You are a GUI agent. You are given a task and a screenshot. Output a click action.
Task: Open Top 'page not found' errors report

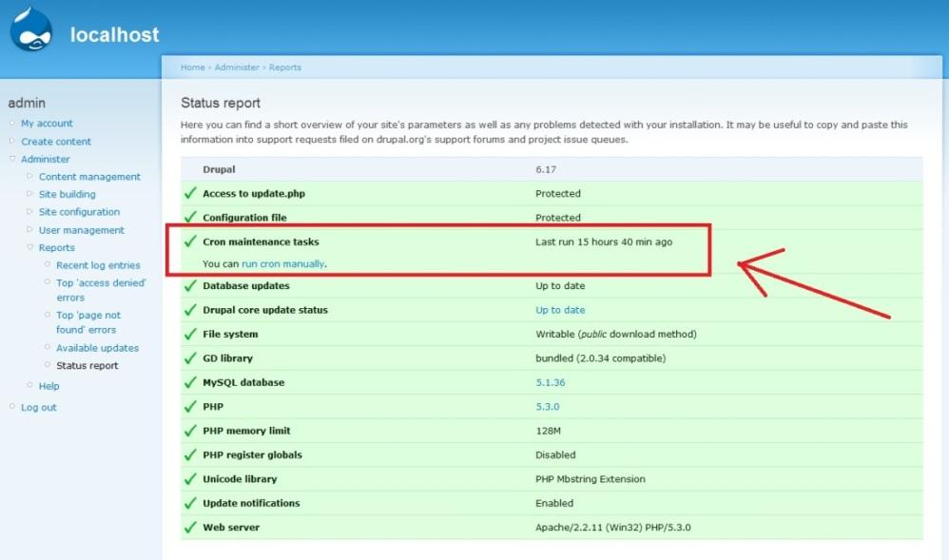(88, 322)
